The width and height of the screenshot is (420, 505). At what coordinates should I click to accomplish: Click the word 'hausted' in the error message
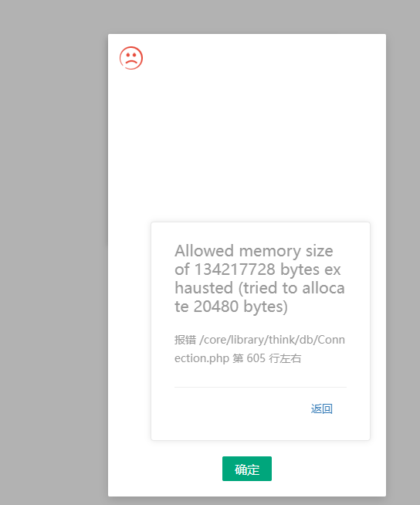point(204,288)
